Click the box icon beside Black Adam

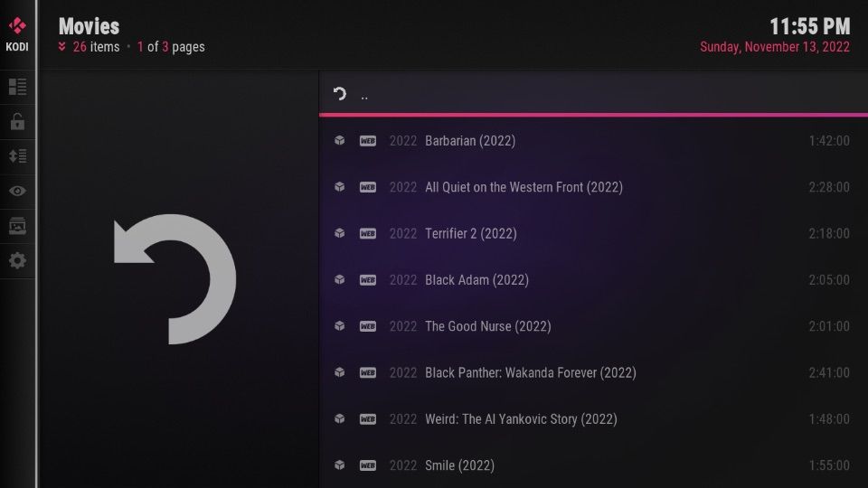[339, 280]
